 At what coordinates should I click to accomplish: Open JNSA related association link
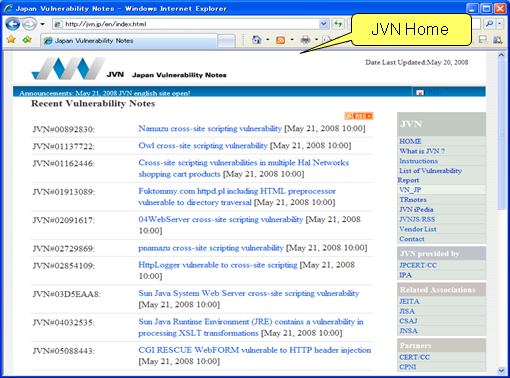[x=408, y=331]
